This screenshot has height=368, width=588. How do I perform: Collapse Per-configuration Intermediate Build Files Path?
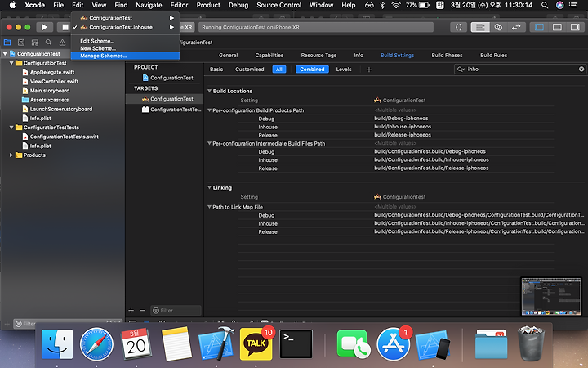pos(209,143)
